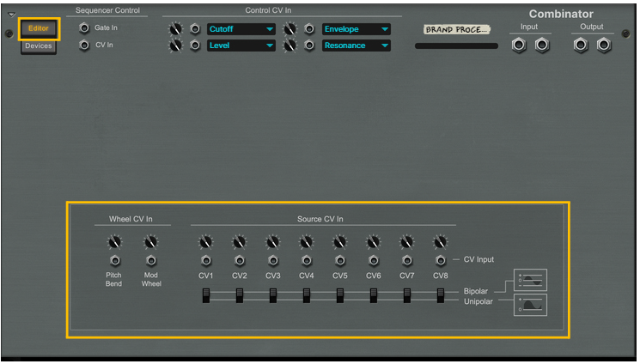Toggle the CV2 bipolar/unipolar switch
Image resolution: width=640 pixels, height=364 pixels.
click(x=239, y=296)
